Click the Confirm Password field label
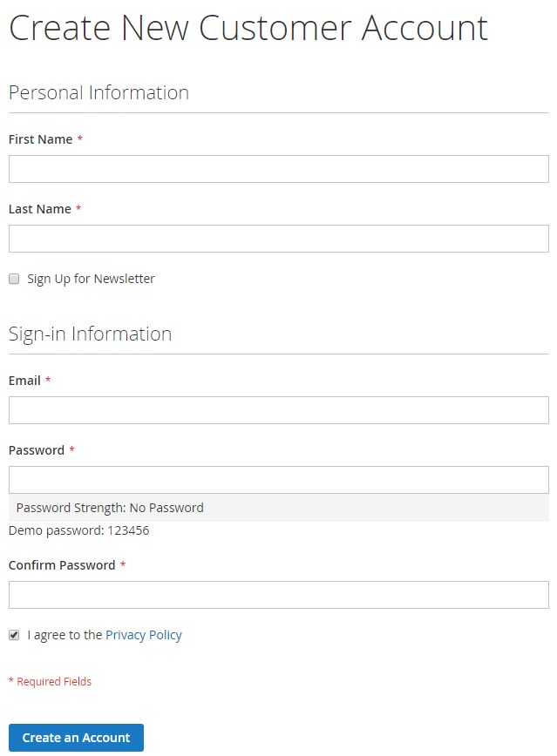Viewport: 557px width, 756px height. (62, 565)
